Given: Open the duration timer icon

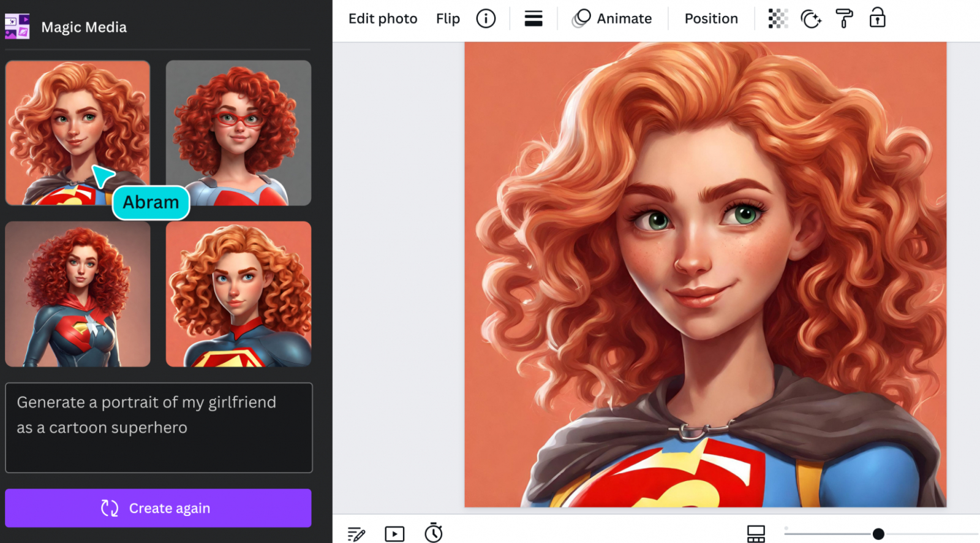Looking at the screenshot, I should 434,533.
